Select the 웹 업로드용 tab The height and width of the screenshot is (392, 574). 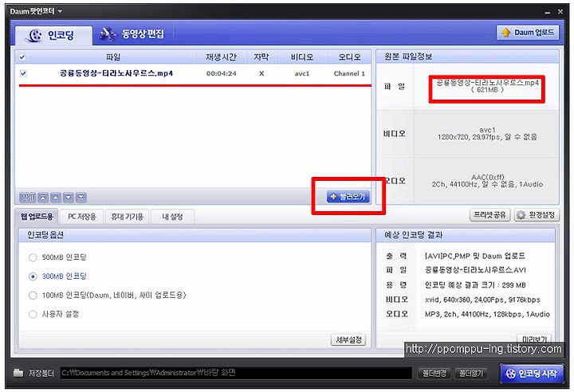coord(37,217)
